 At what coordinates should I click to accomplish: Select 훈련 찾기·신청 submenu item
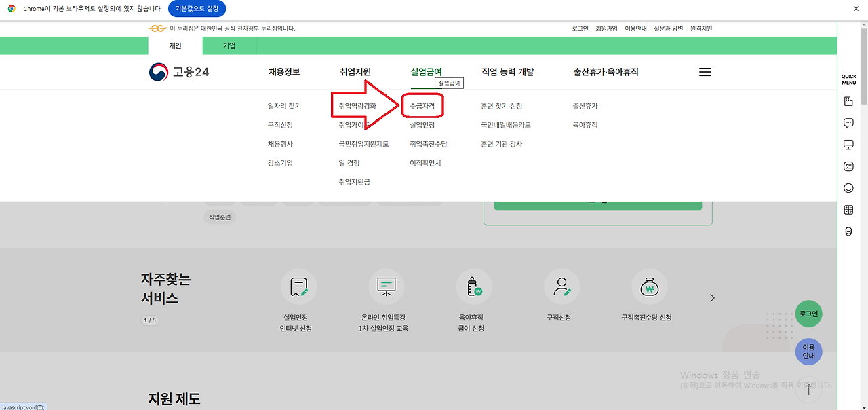[501, 106]
